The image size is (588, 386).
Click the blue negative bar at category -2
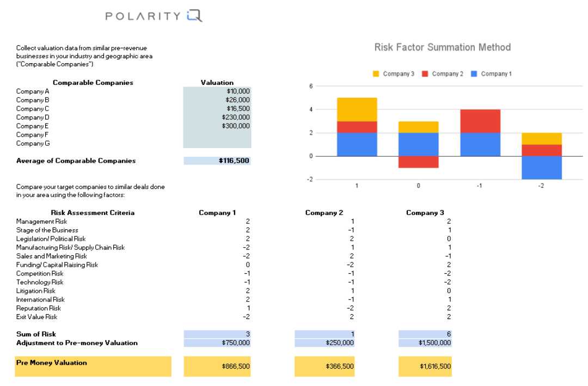point(542,168)
